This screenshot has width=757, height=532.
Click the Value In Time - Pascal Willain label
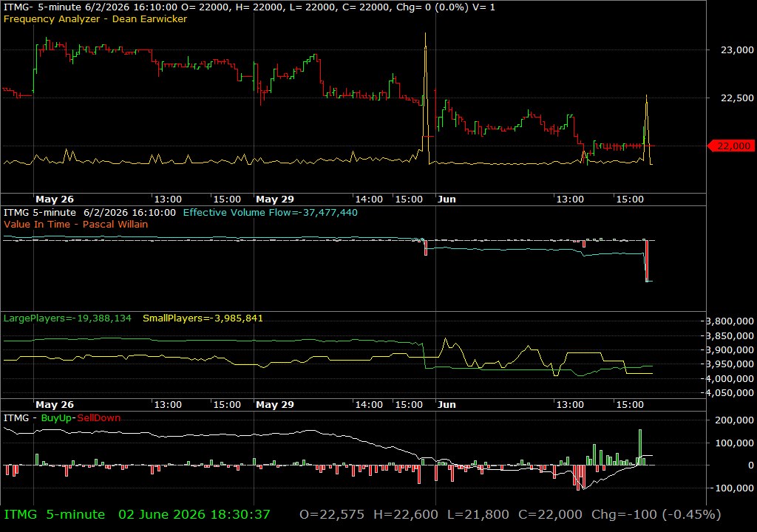point(76,224)
